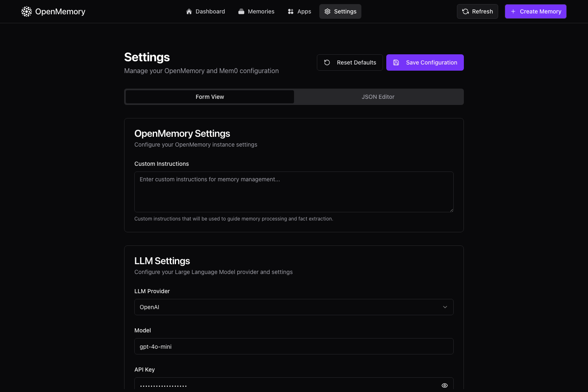The image size is (588, 392).
Task: Open Memories via its stack icon
Action: 241,11
